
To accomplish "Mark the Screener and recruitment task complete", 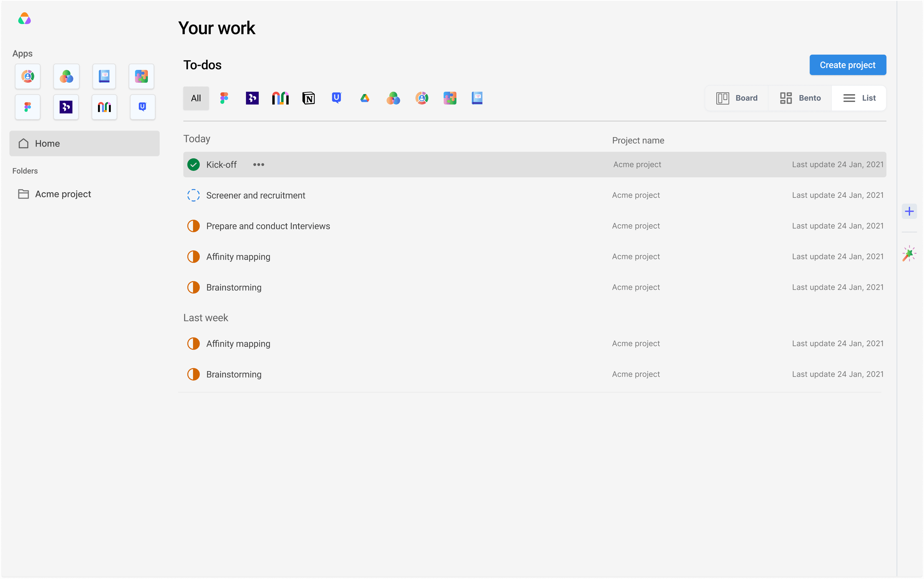I will (x=194, y=195).
